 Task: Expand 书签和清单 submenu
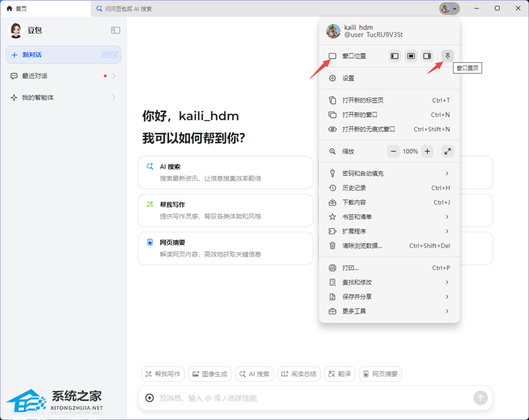coord(389,217)
